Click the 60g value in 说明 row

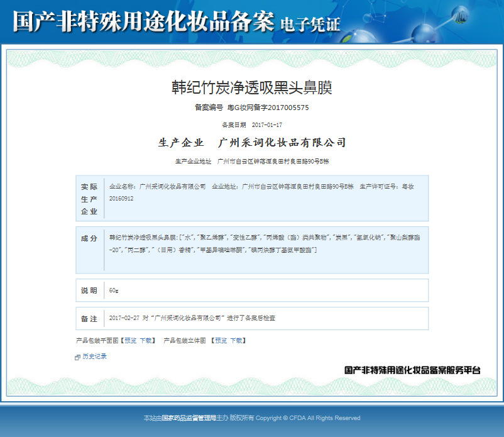coord(114,290)
